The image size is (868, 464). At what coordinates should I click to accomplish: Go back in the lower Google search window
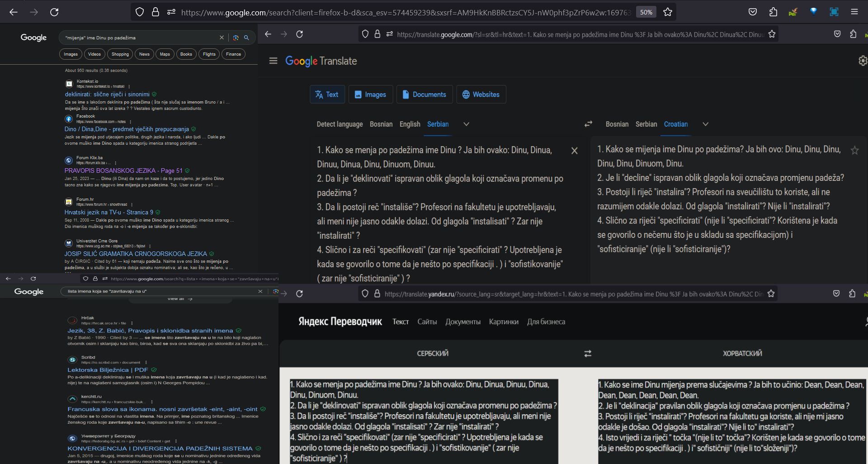[x=8, y=279]
